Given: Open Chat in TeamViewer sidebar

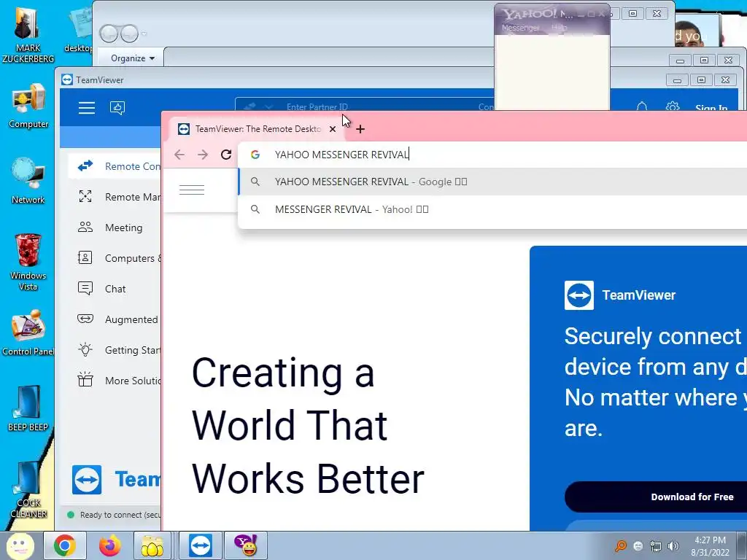Looking at the screenshot, I should tap(115, 289).
